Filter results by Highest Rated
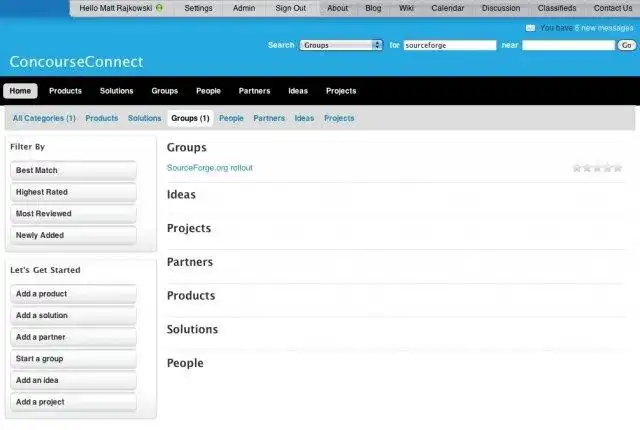The image size is (640, 430). 73,192
